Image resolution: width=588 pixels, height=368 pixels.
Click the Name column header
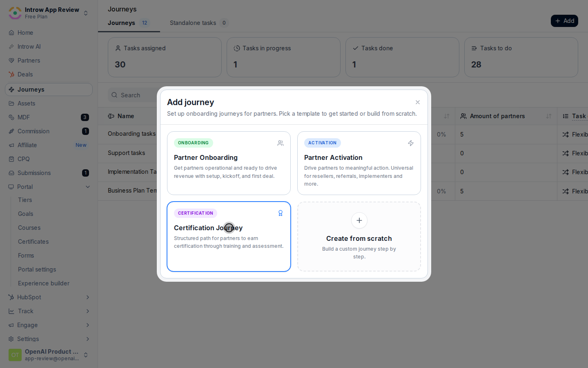click(x=126, y=116)
